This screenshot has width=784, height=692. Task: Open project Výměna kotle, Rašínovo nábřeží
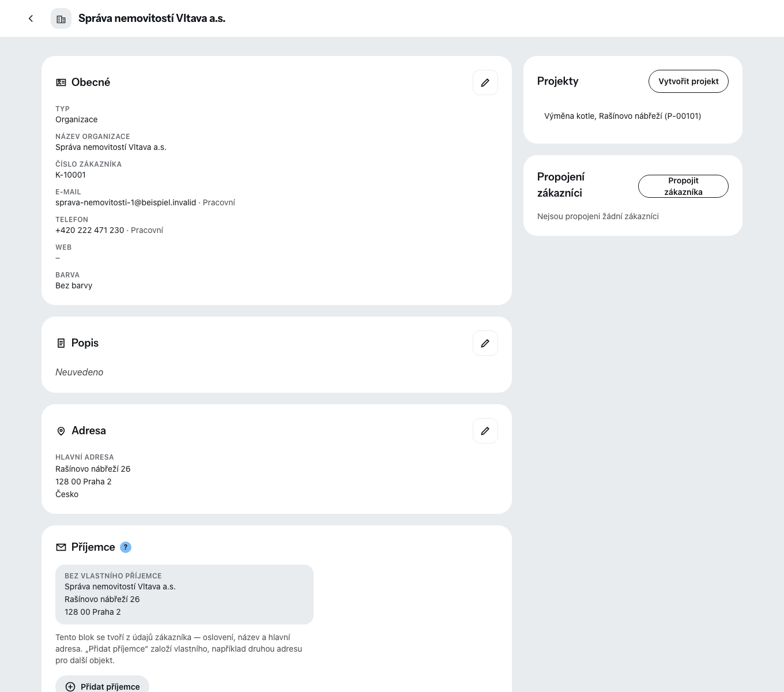[623, 116]
